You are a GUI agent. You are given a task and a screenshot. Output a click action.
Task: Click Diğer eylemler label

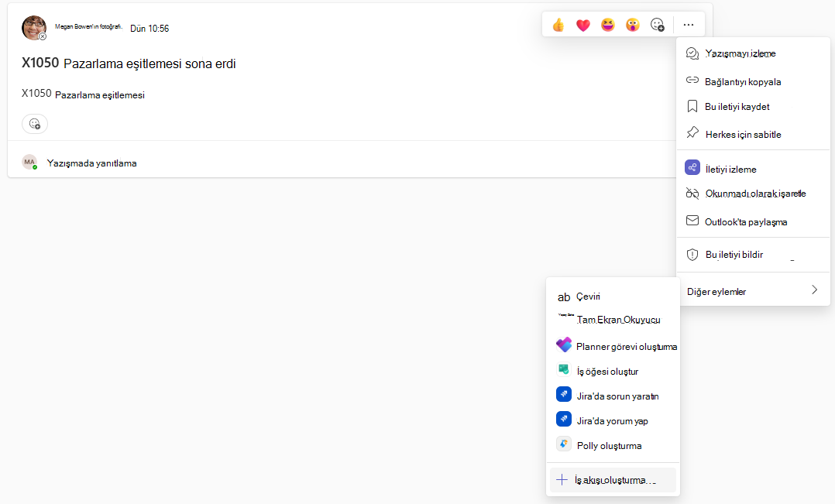coord(716,292)
